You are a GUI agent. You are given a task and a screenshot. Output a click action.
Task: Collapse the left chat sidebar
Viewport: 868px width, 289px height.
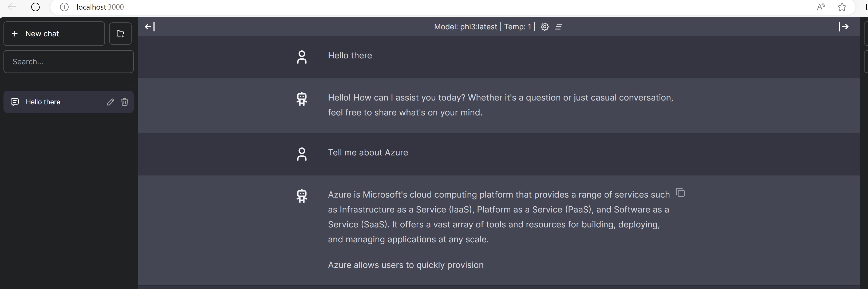[150, 27]
